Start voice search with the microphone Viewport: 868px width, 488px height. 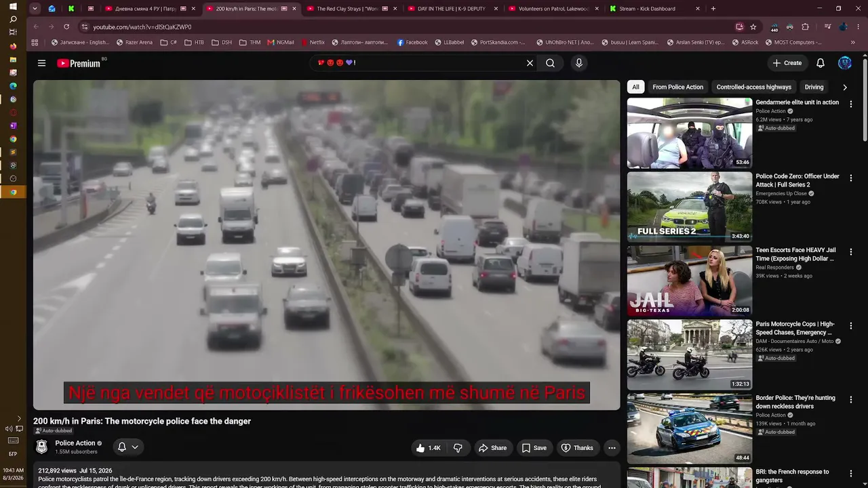[578, 63]
